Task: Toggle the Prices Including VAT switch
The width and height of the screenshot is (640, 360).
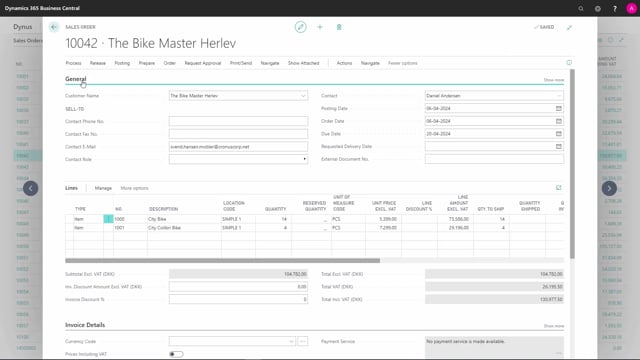Action: [176, 354]
